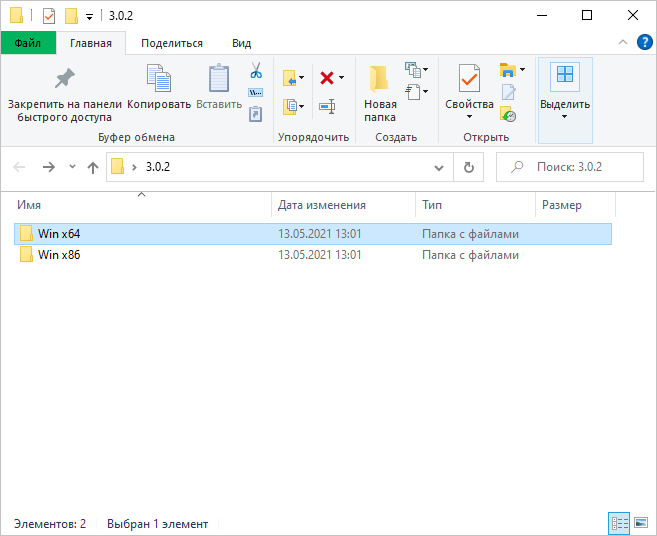Viewport: 657px width, 536px height.
Task: Click the rename icon
Action: (x=327, y=106)
